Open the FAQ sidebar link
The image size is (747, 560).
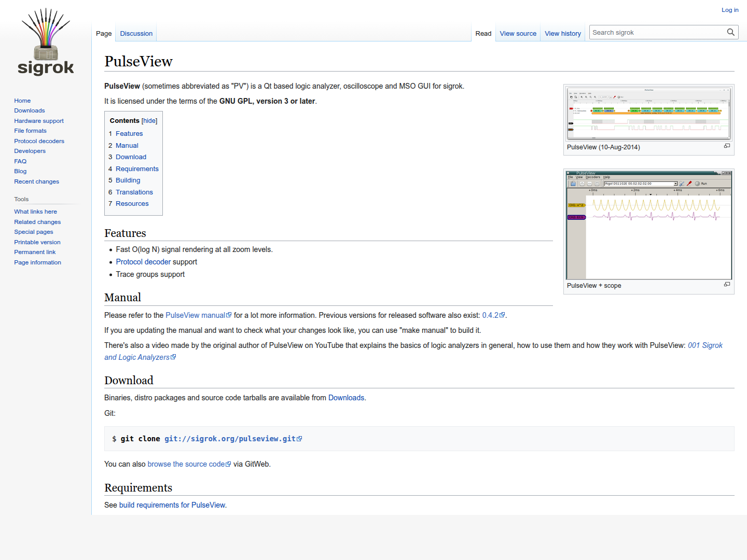20,161
